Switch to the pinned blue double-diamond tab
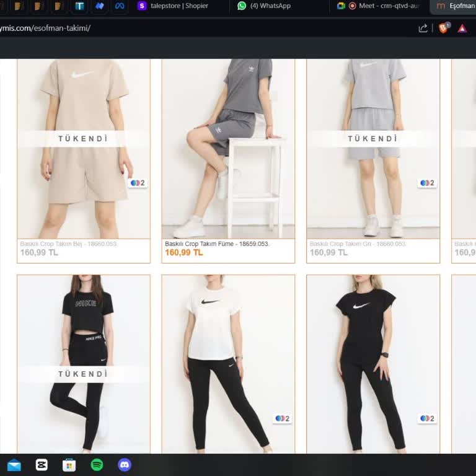476x476 pixels. [x=100, y=6]
